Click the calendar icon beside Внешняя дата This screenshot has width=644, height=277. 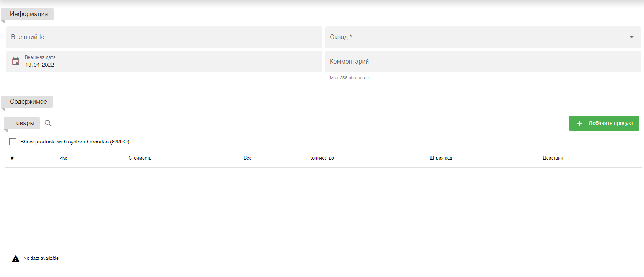[16, 61]
